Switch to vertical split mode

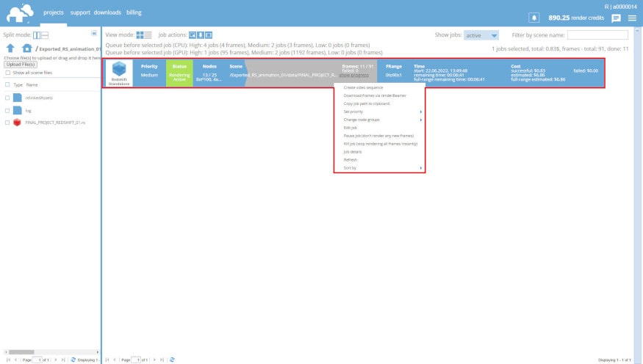pos(37,35)
